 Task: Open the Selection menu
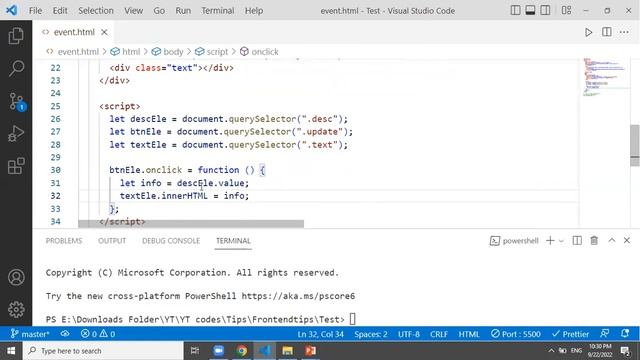96,11
